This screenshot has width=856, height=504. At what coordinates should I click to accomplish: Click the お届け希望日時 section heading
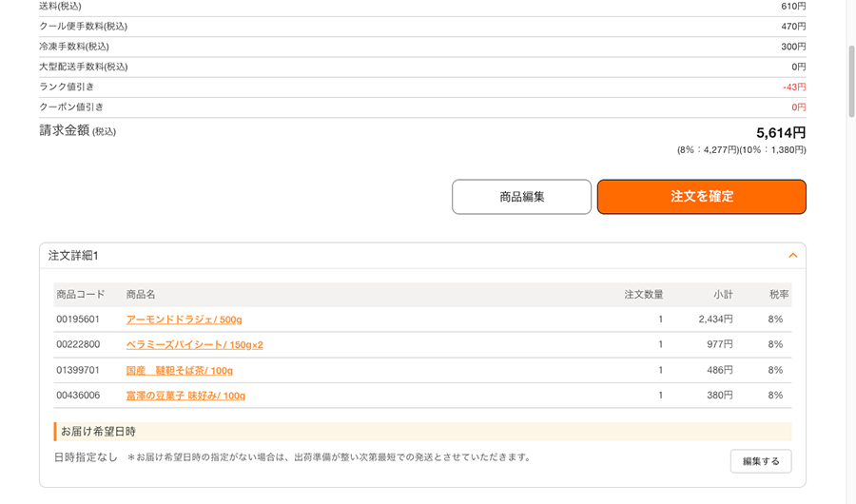[x=98, y=432]
